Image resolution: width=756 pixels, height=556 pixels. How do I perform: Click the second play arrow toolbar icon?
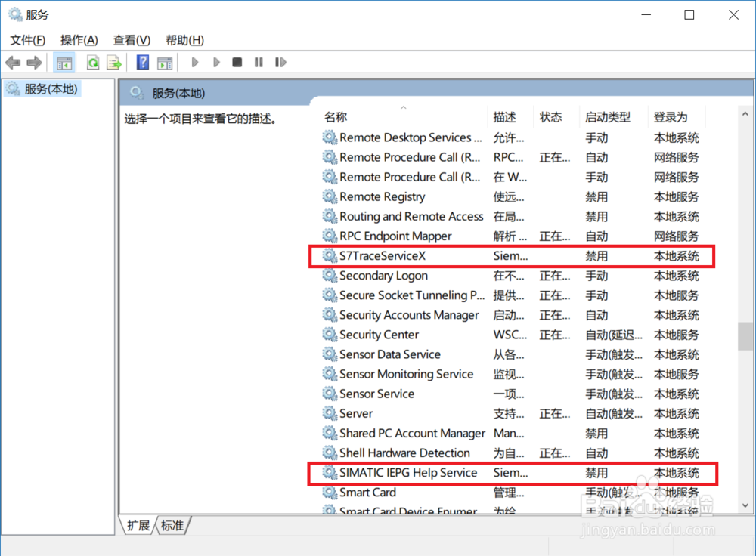[216, 62]
